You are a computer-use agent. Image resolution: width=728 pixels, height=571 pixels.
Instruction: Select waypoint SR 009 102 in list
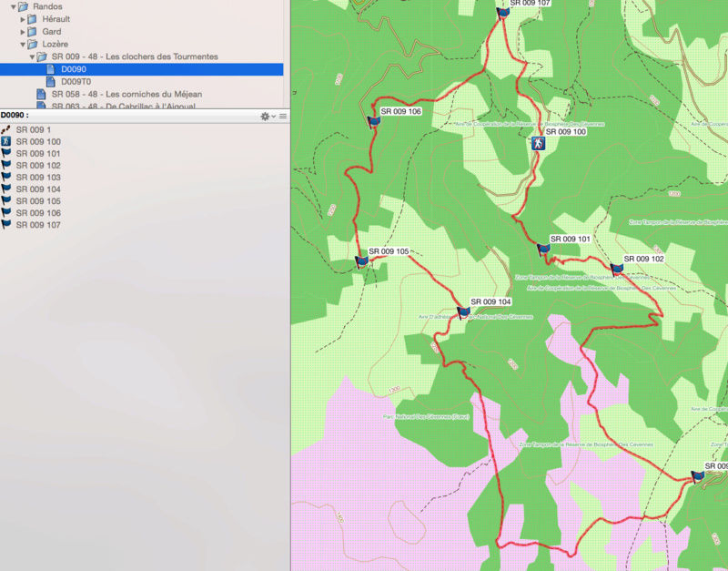tap(38, 166)
